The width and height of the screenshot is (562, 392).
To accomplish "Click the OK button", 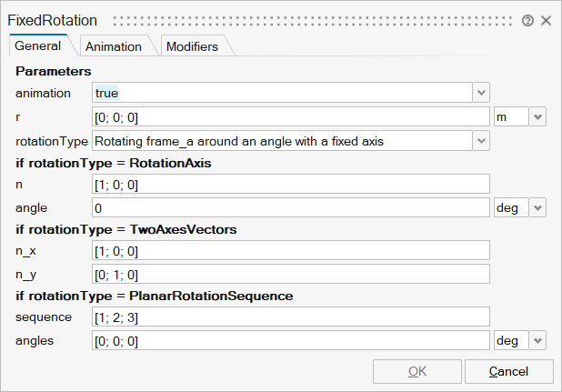I will [x=416, y=371].
